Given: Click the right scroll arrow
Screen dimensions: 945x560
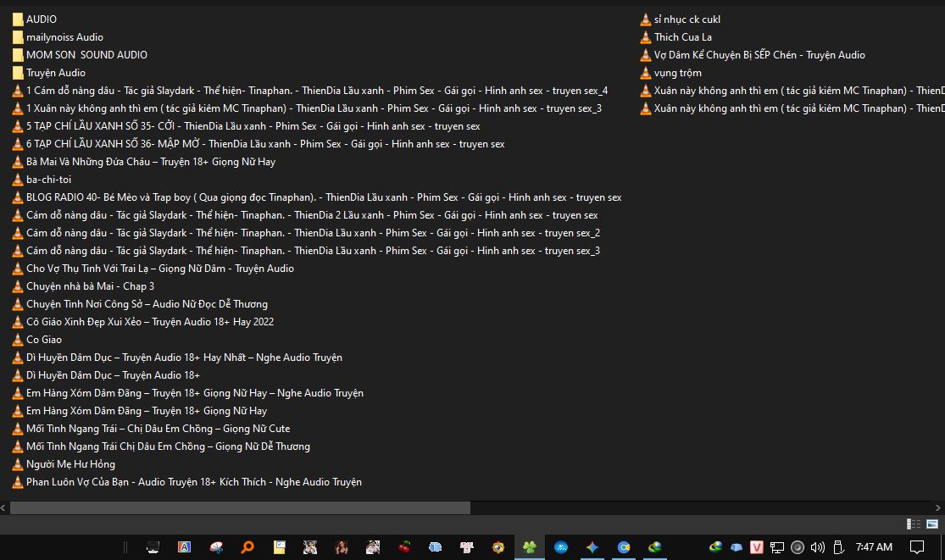Looking at the screenshot, I should coord(937,508).
